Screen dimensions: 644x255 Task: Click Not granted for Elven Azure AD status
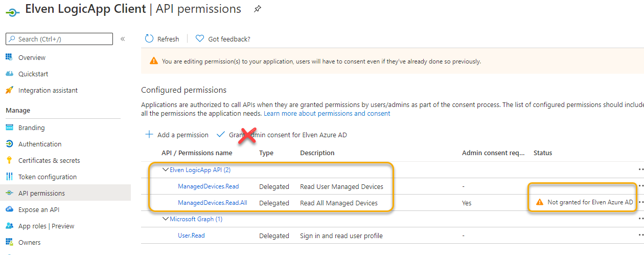(x=590, y=202)
